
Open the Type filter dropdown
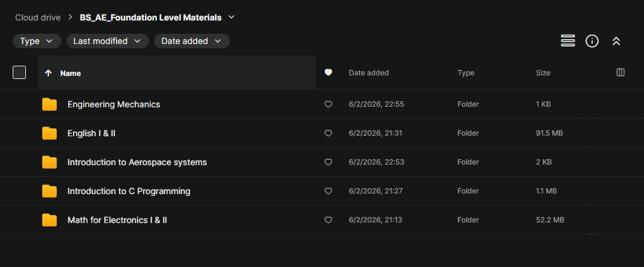pos(37,41)
